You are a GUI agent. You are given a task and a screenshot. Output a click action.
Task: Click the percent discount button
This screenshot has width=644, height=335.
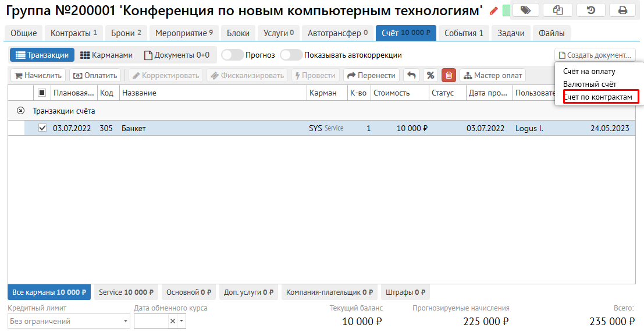(430, 75)
